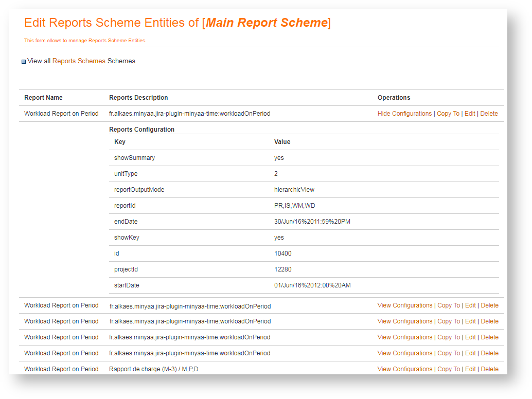The image size is (532, 399).
Task: Click Delete in row right below startDate
Action: click(489, 305)
